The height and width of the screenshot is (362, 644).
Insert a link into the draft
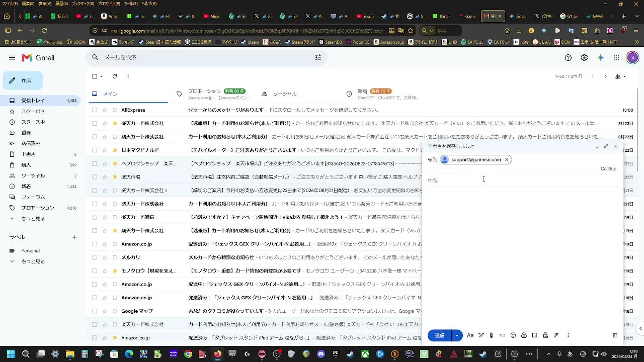(x=502, y=335)
